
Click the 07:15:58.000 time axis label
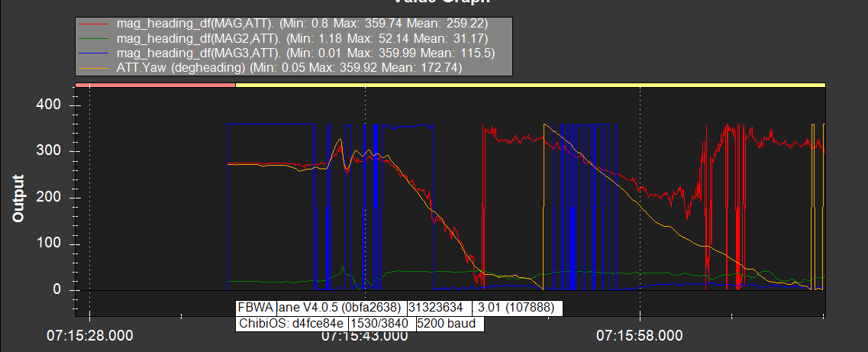640,335
